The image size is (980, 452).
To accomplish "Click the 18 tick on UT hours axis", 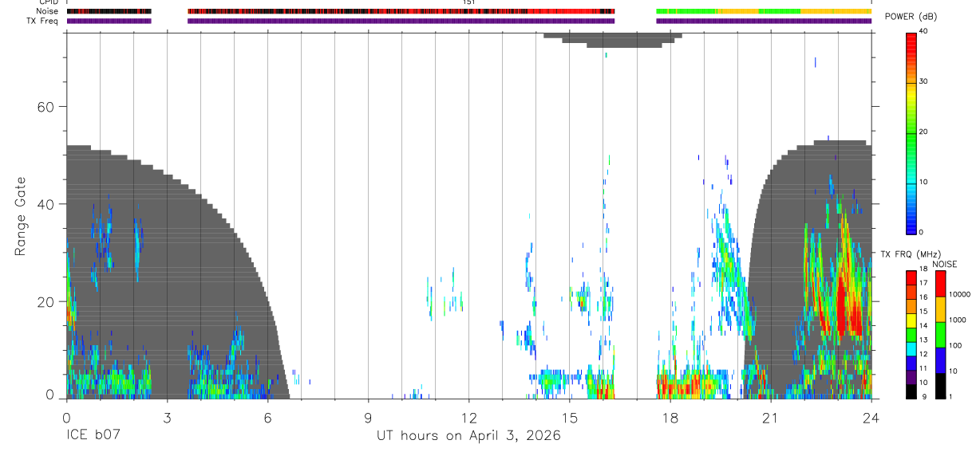I will [x=670, y=418].
